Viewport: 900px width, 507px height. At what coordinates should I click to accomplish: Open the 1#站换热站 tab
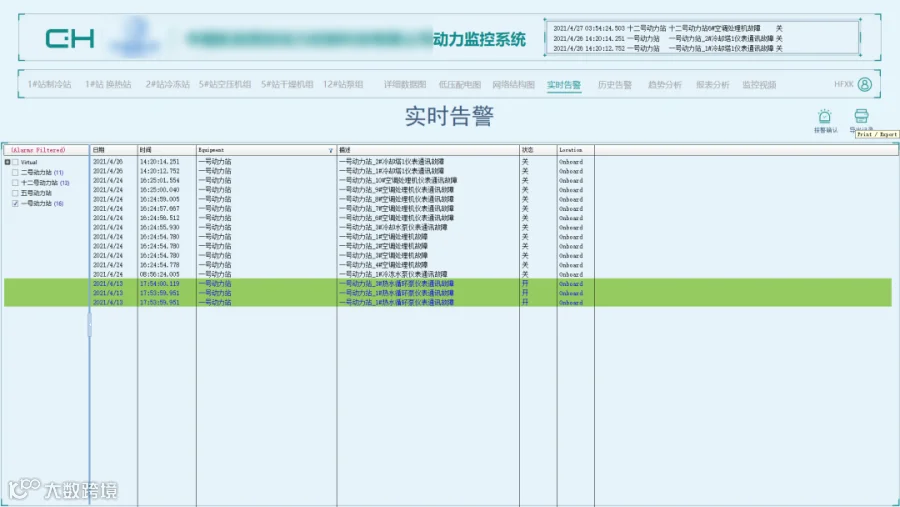point(108,84)
